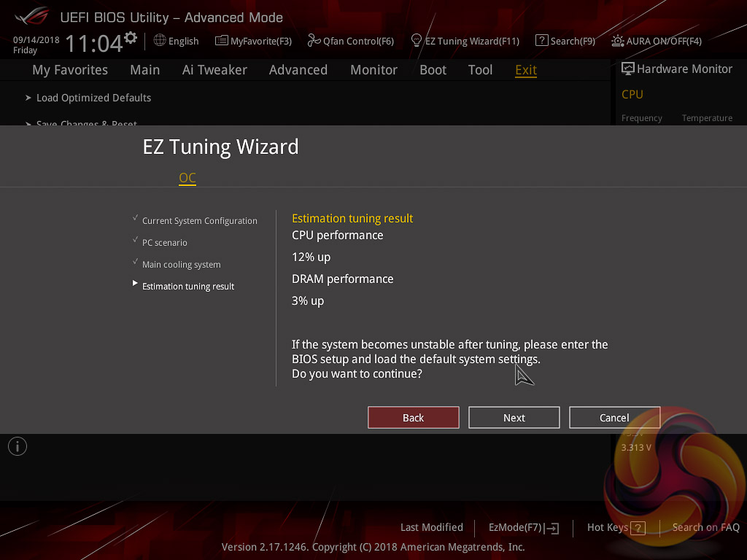
Task: Click the DRAM performance label
Action: tap(343, 279)
